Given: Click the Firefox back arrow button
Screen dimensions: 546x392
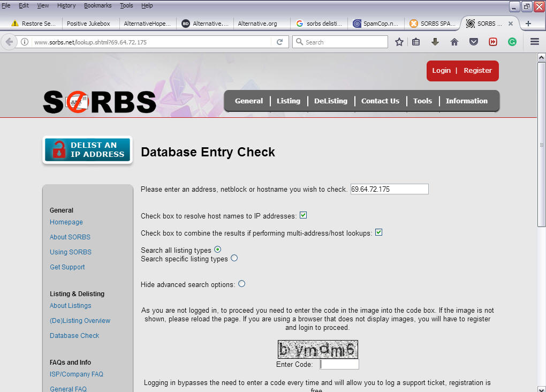Looking at the screenshot, I should tap(10, 42).
